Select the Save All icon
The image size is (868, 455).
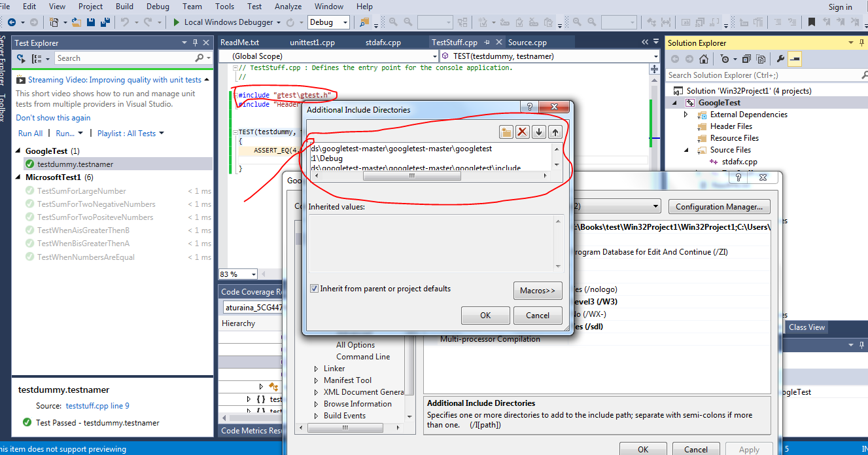(105, 21)
